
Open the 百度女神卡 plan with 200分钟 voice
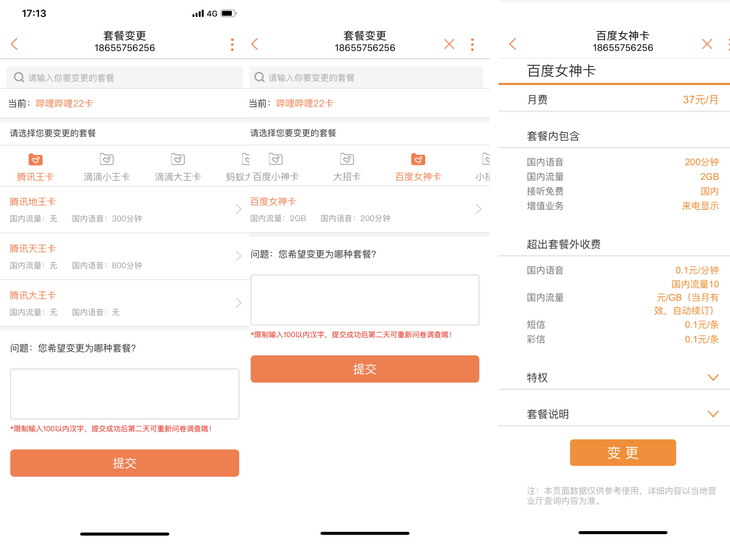[364, 209]
